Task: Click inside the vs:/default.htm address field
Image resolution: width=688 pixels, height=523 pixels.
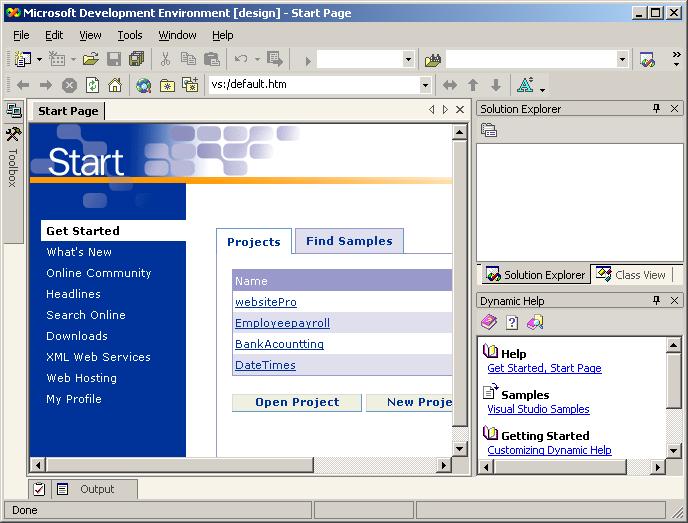Action: coord(313,84)
